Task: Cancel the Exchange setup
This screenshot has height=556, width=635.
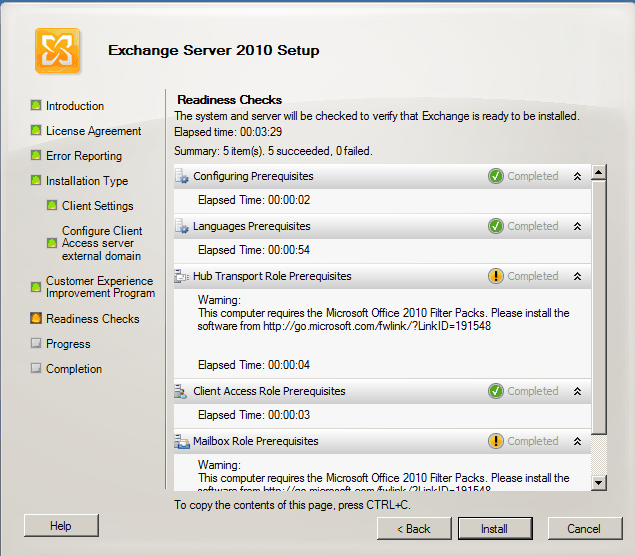Action: [x=585, y=528]
